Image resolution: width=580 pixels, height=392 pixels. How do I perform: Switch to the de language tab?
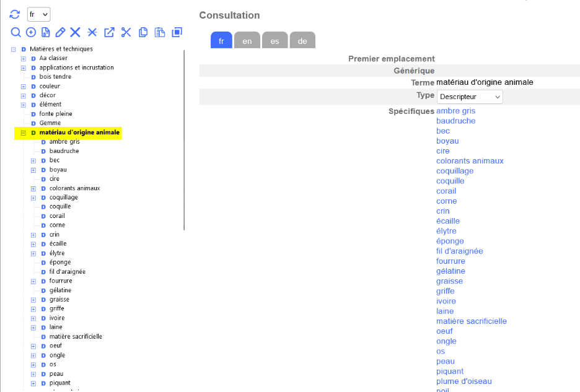(302, 41)
